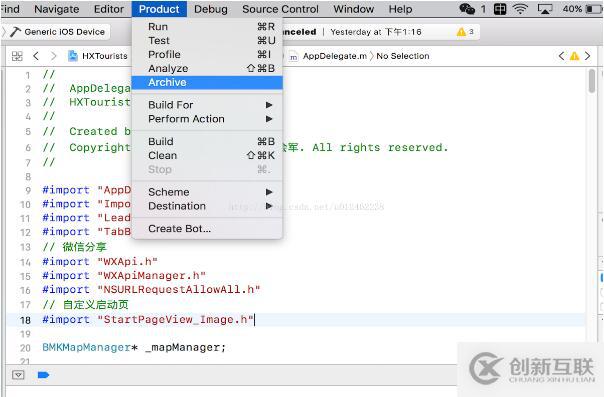Click the editor vertical scrollbar
This screenshot has width=604, height=397.
tap(592, 81)
